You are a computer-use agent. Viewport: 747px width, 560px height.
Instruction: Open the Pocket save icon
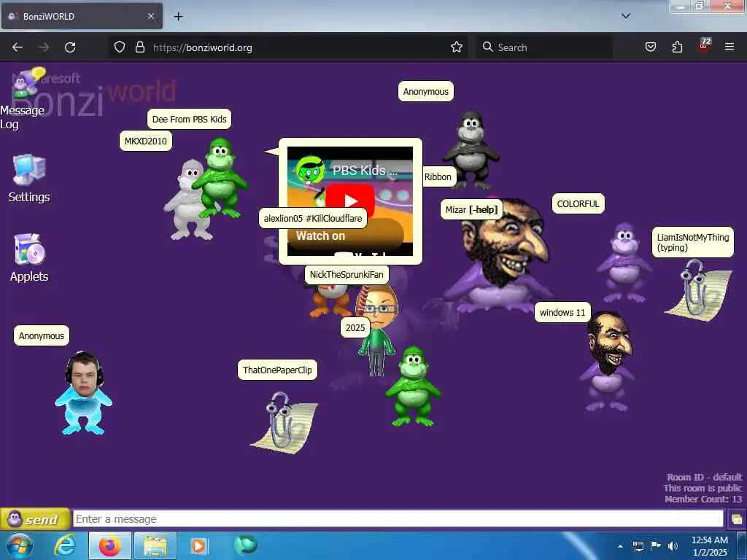(650, 47)
